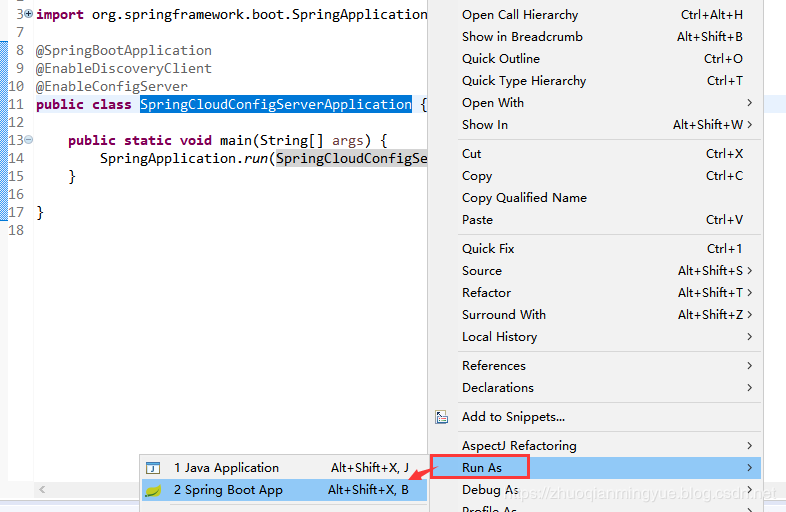The width and height of the screenshot is (786, 512).
Task: Choose Paste from the context menu
Action: pos(596,220)
